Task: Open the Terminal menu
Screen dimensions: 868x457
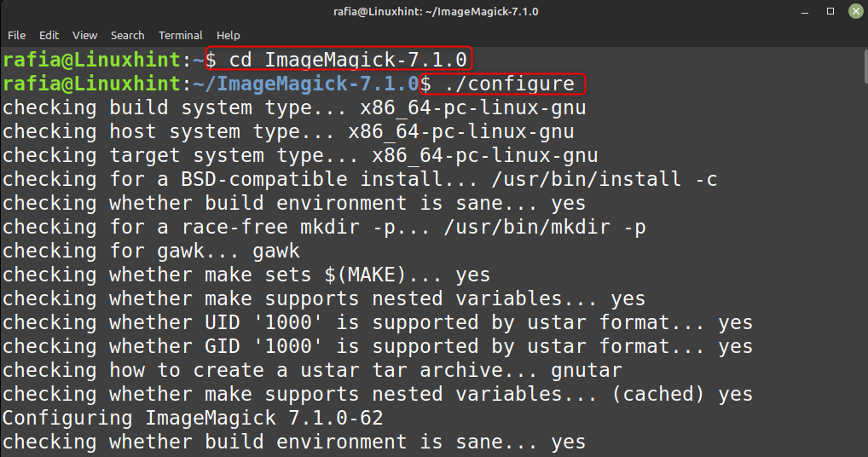Action: (x=181, y=36)
